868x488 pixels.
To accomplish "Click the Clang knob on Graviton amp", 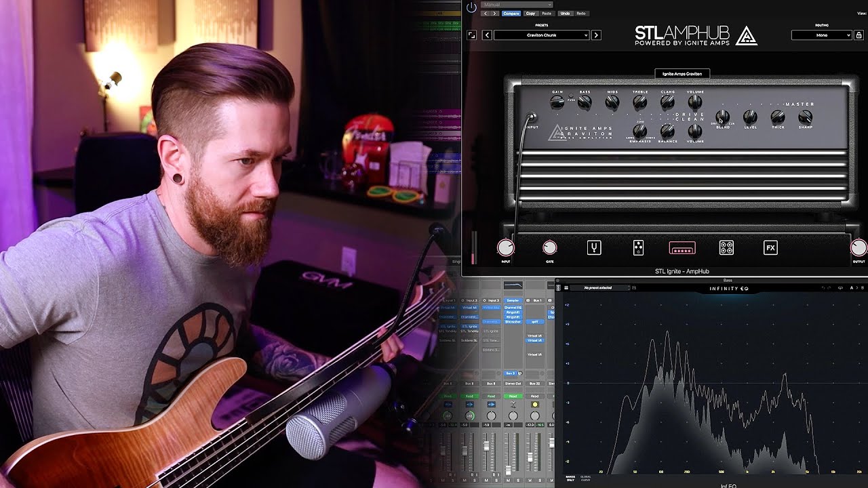I will point(667,102).
